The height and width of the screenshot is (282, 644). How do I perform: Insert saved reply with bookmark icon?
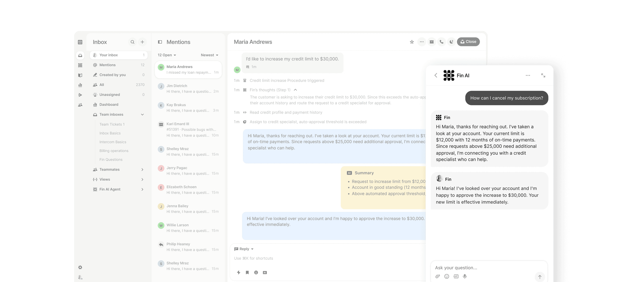coord(247,272)
